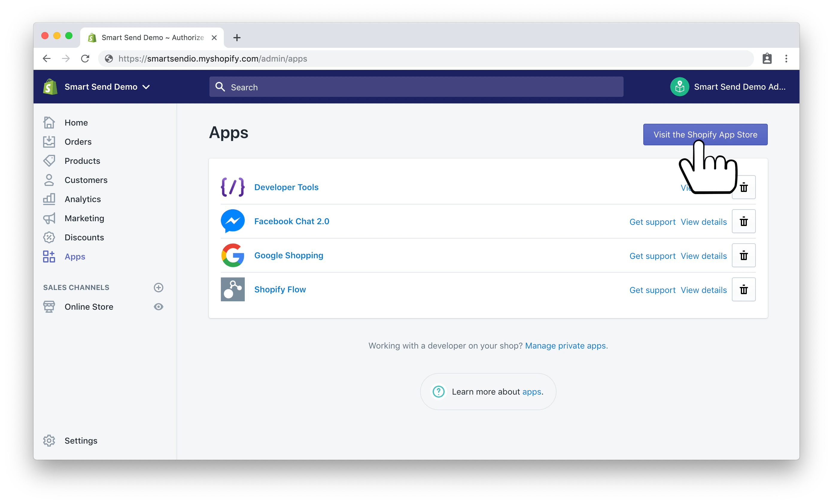Select the Smart Send Demo browser tab
Image resolution: width=833 pixels, height=504 pixels.
[152, 37]
